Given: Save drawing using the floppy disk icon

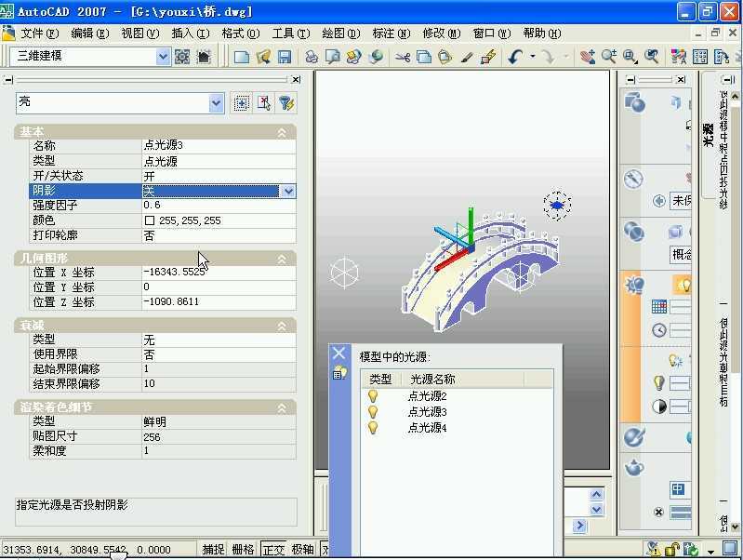Looking at the screenshot, I should [285, 57].
